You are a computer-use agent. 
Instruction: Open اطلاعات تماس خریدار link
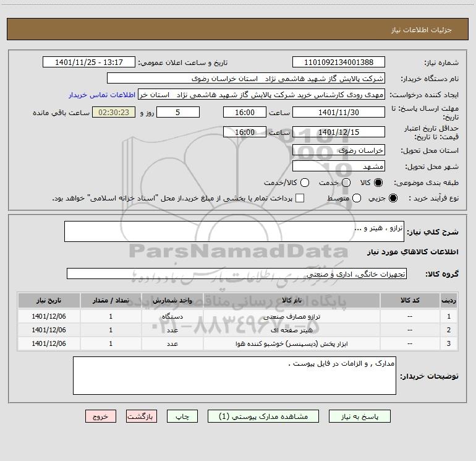(x=102, y=95)
